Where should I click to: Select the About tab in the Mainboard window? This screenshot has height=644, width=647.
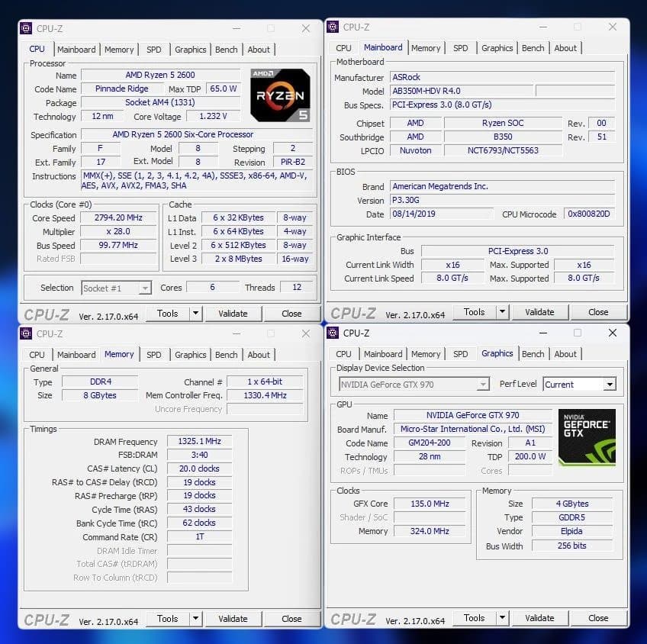tap(566, 47)
